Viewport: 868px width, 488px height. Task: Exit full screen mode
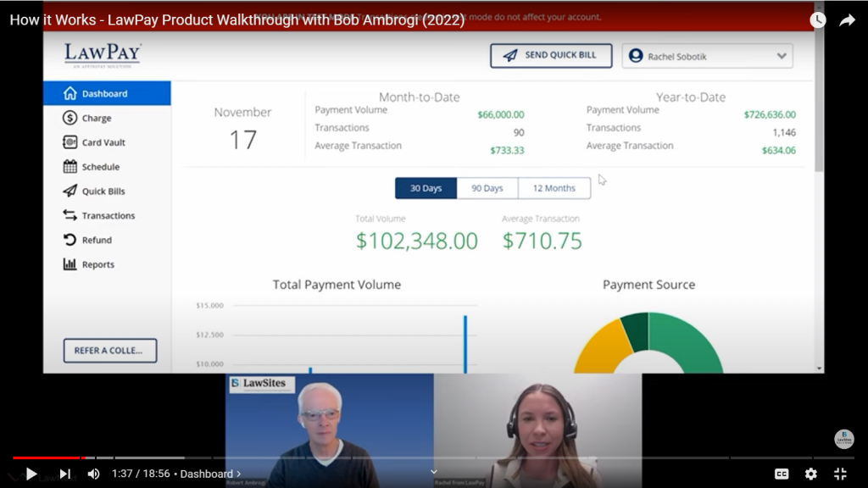click(x=840, y=474)
